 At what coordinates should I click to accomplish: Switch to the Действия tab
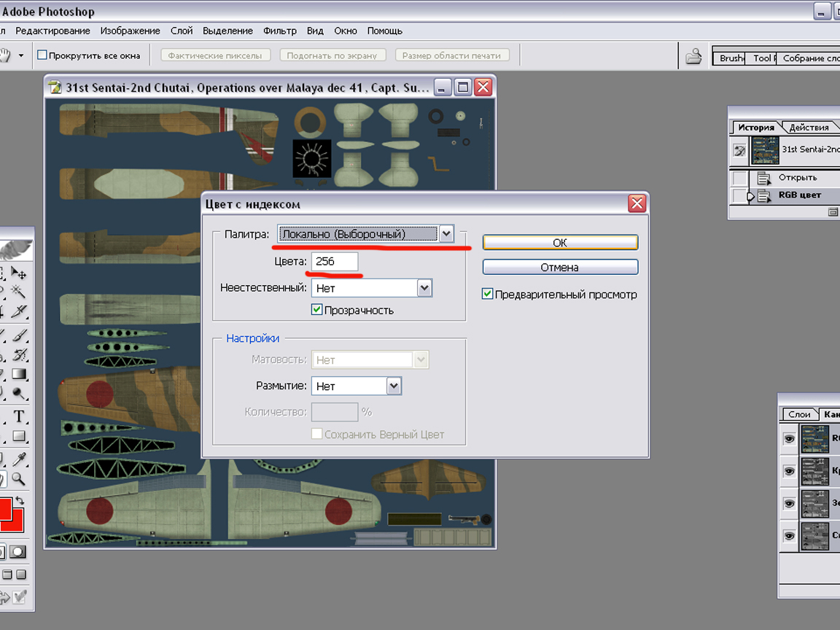pos(809,128)
